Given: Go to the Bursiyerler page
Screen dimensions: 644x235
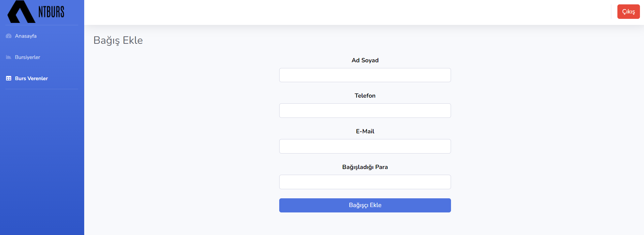Looking at the screenshot, I should [x=27, y=57].
